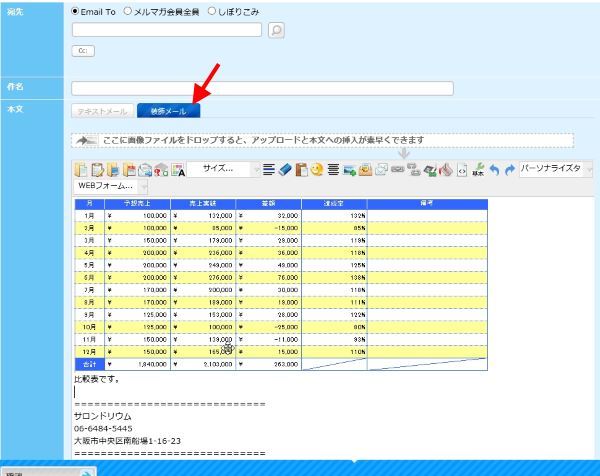The image size is (600, 476).
Task: Click the blue text alignment lines icon
Action: [x=269, y=169]
